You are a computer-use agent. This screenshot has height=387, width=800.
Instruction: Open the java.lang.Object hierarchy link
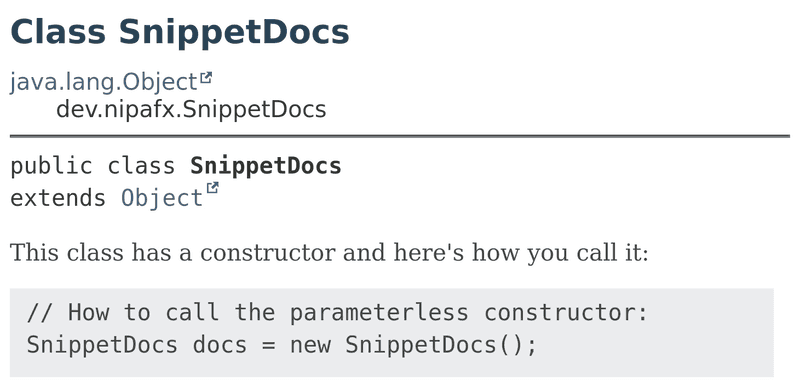coord(104,82)
